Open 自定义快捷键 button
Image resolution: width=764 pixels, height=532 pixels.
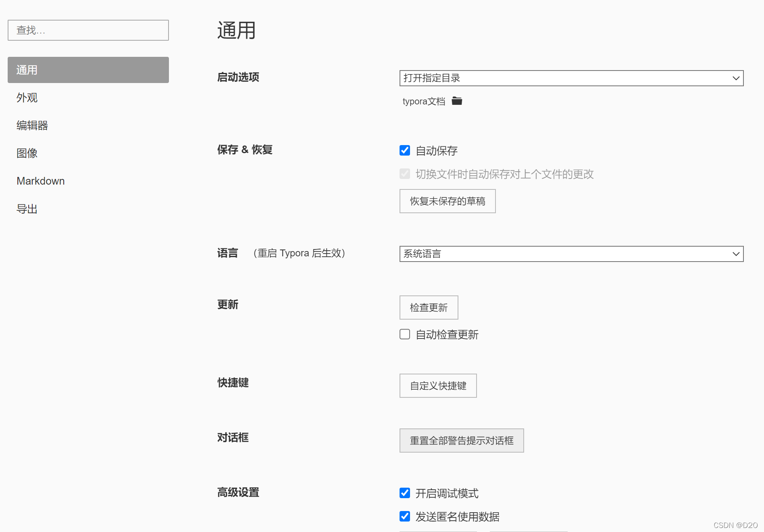click(x=438, y=386)
